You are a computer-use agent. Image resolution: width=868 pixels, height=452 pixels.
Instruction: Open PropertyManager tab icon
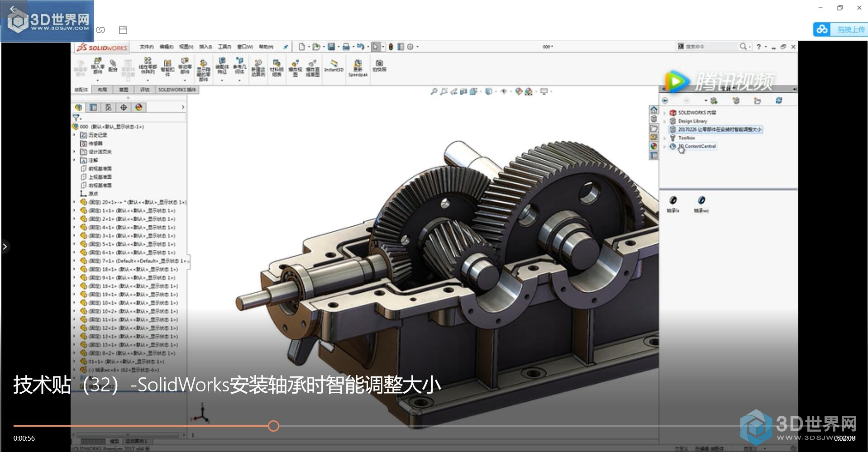tap(93, 107)
